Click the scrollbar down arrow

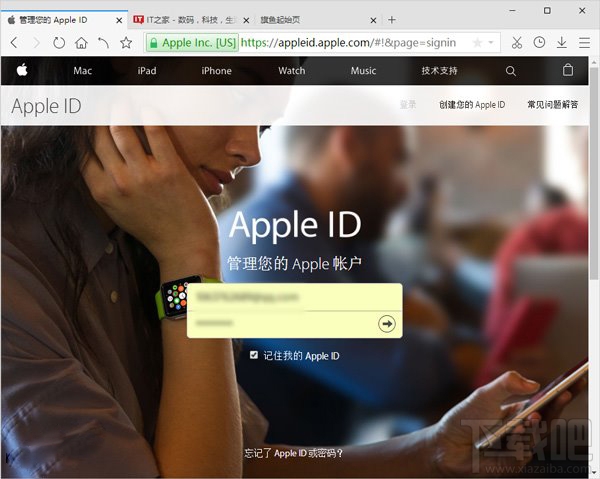coord(594,473)
